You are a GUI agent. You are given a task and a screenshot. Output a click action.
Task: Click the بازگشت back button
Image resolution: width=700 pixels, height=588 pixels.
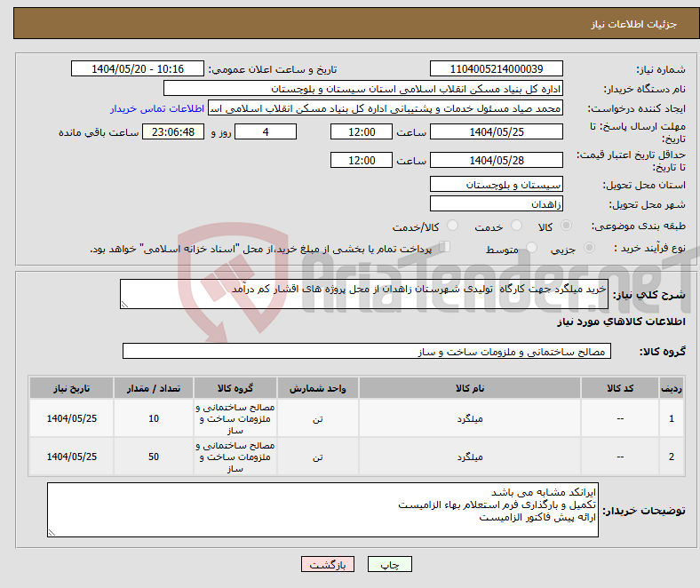328,564
